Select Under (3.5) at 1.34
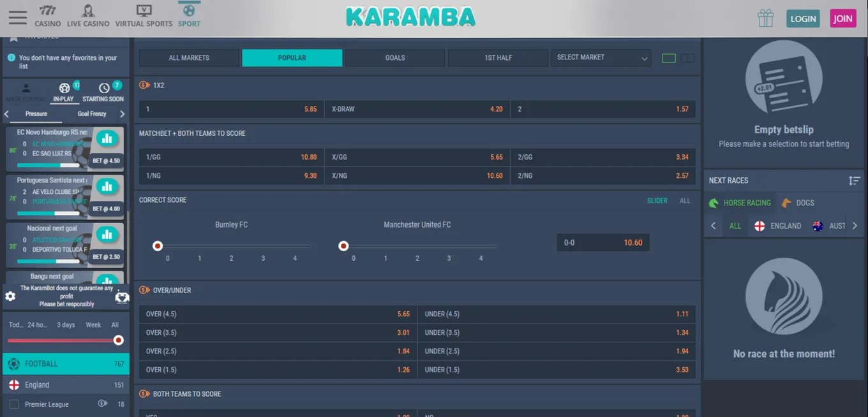The width and height of the screenshot is (868, 417). [x=557, y=333]
